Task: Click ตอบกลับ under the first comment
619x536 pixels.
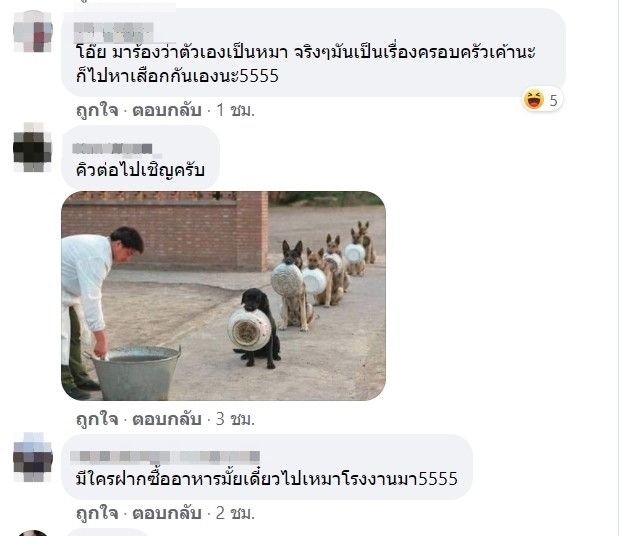Action: click(167, 111)
